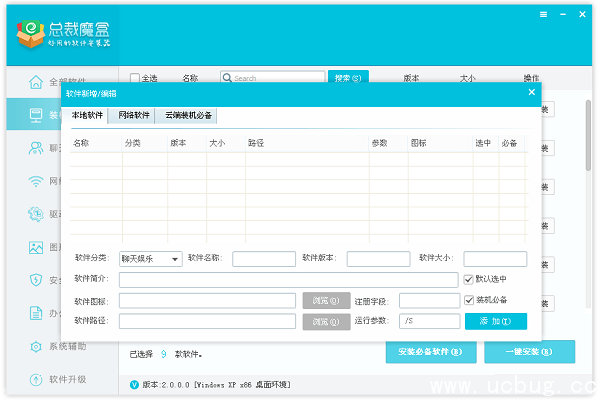
Task: Click the 安装必备软件 button
Action: pos(430,352)
